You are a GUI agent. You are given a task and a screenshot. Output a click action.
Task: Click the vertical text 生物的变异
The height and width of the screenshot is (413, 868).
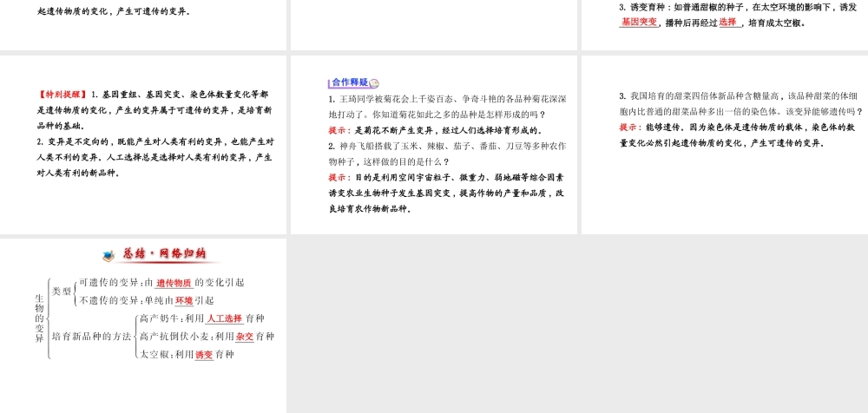(x=39, y=318)
